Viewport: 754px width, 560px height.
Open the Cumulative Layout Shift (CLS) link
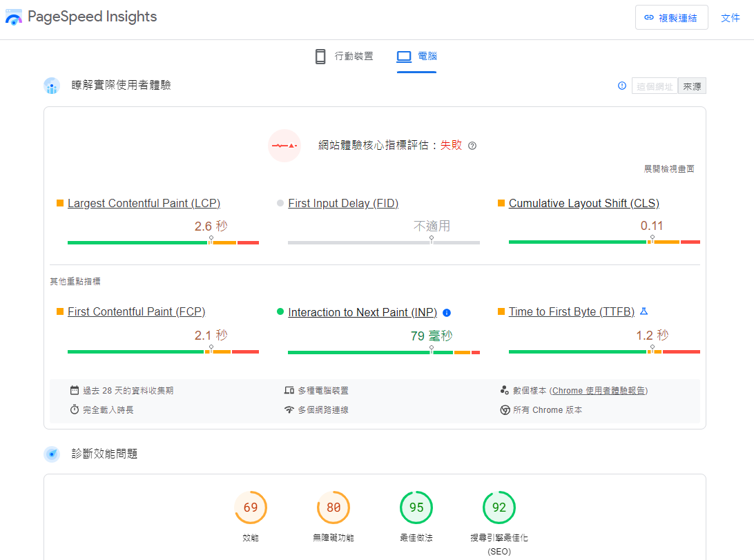click(x=583, y=203)
